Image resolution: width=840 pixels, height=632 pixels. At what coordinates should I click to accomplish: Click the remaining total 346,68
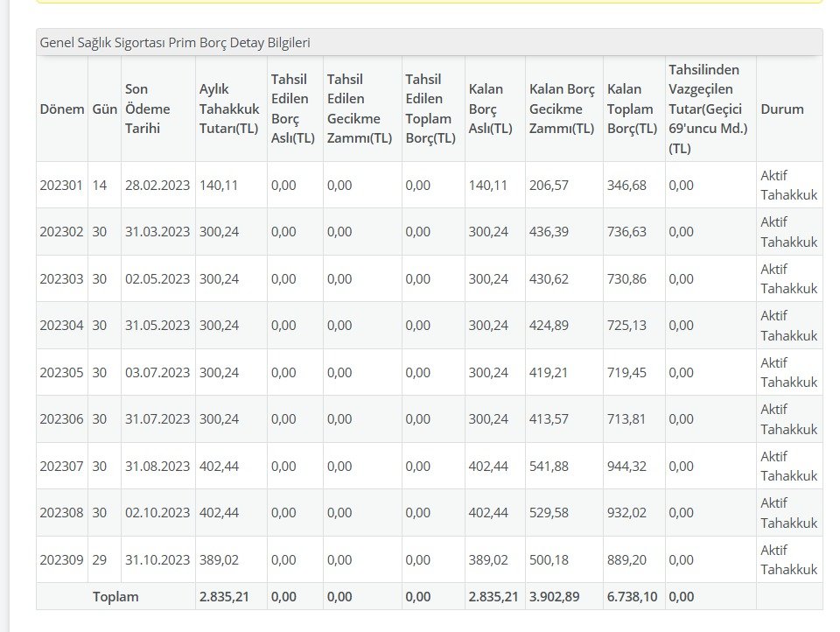[x=626, y=186]
